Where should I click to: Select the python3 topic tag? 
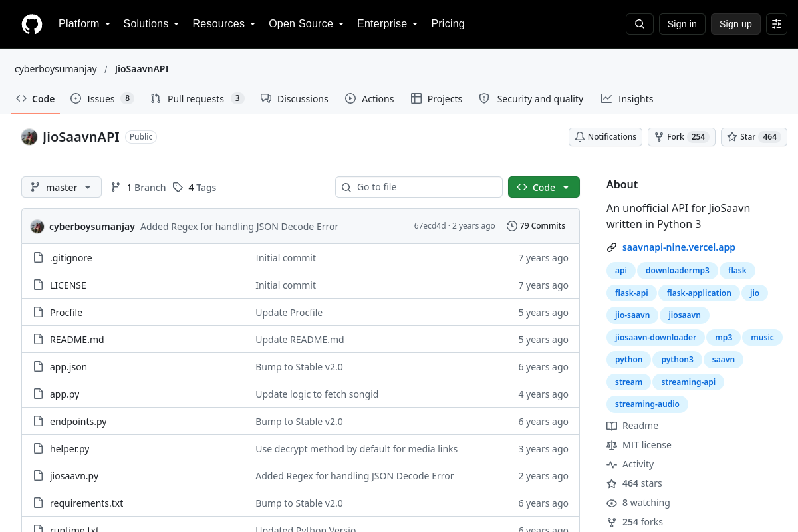point(678,360)
